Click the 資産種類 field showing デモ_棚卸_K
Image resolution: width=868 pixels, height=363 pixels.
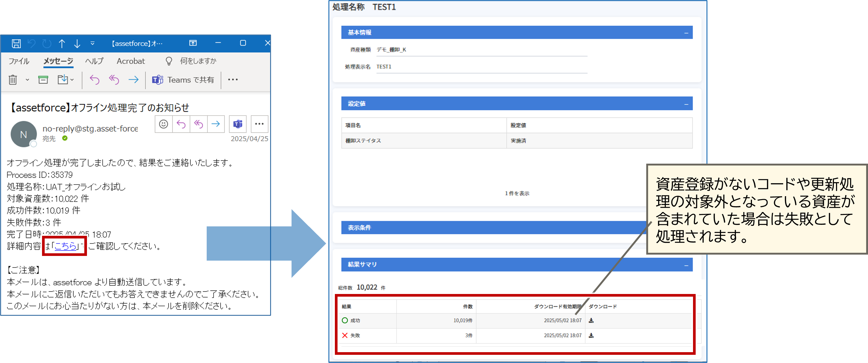(x=482, y=49)
